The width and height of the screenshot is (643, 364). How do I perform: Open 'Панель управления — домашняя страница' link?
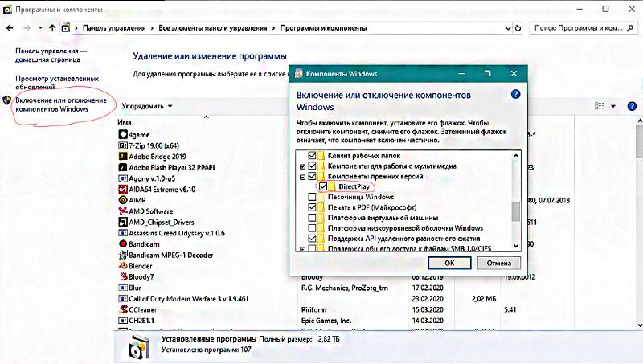pos(51,55)
